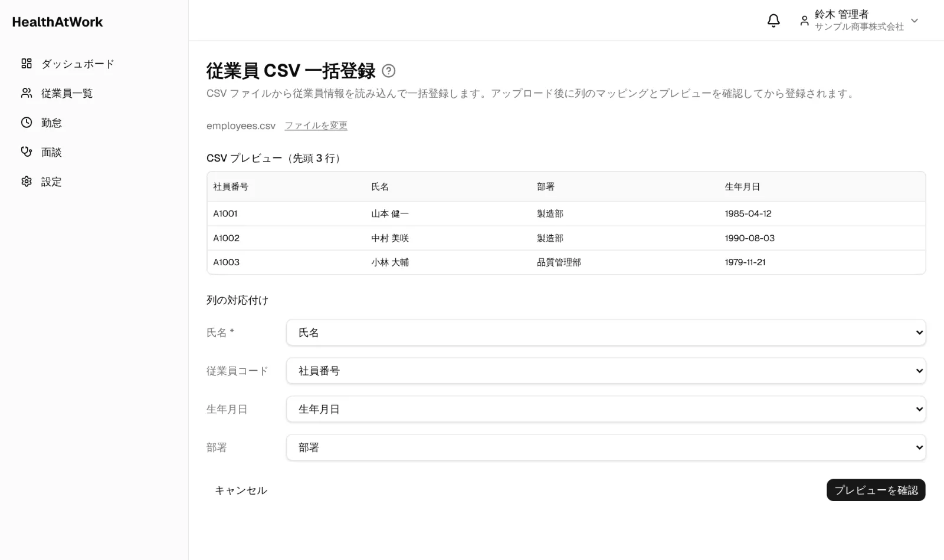Click the HealthAtWork logo
This screenshot has width=944, height=560.
(57, 22)
